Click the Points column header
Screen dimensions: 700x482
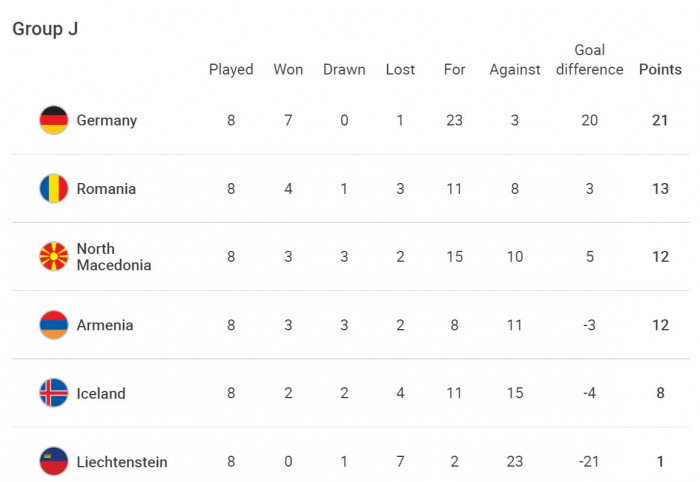(660, 70)
